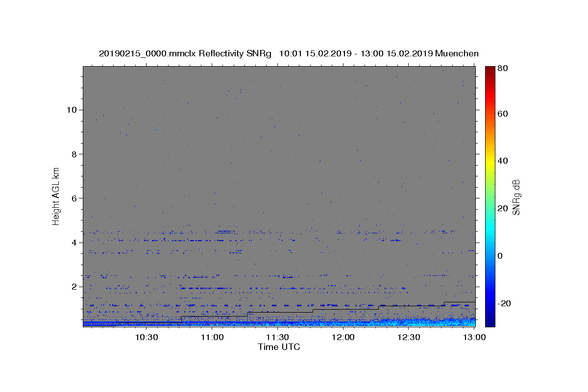Click the dark blue bottom of colorbar
This screenshot has height=392, width=588.
point(490,324)
